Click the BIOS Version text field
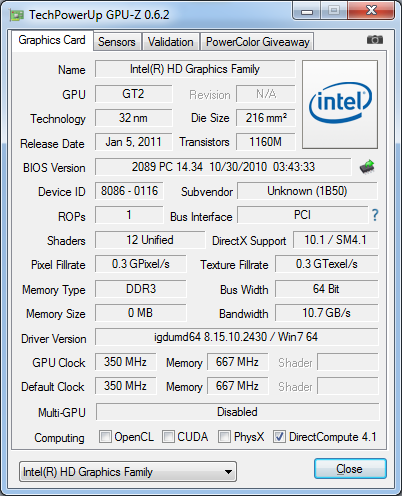The height and width of the screenshot is (496, 402). pos(223,167)
